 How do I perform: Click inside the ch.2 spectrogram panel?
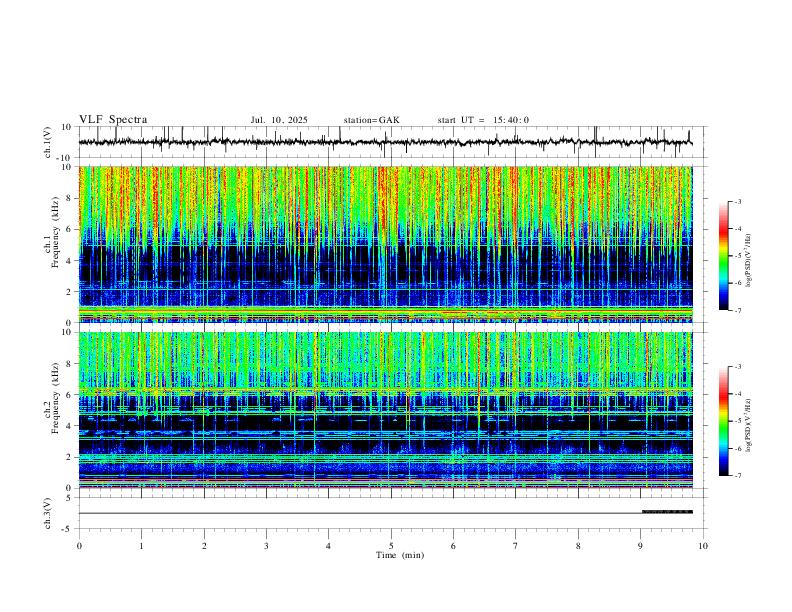point(385,410)
